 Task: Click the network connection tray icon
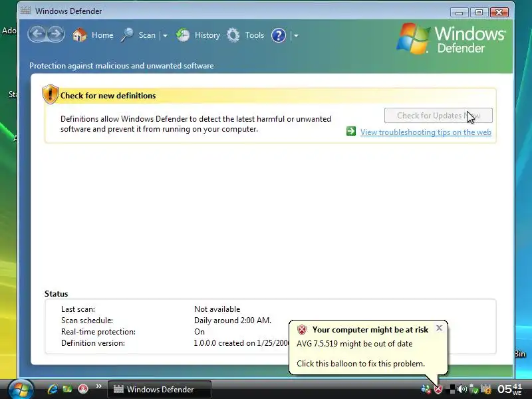pos(473,389)
